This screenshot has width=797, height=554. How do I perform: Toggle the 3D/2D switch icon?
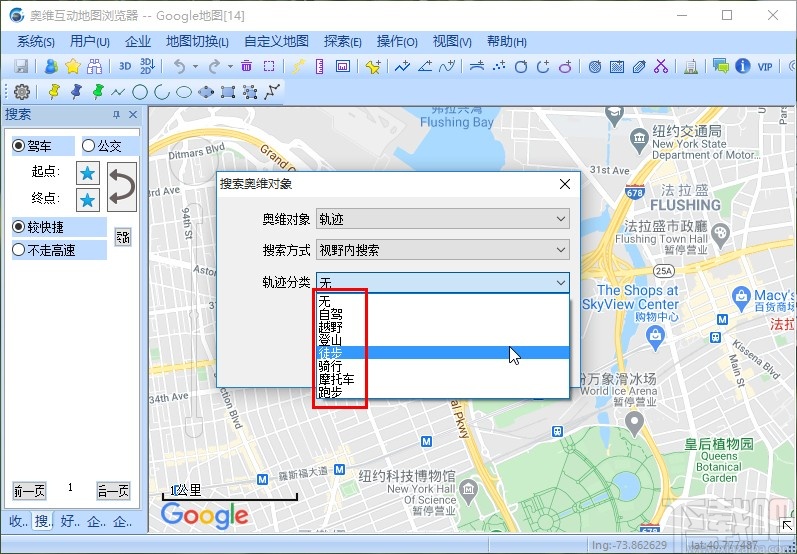click(x=147, y=66)
